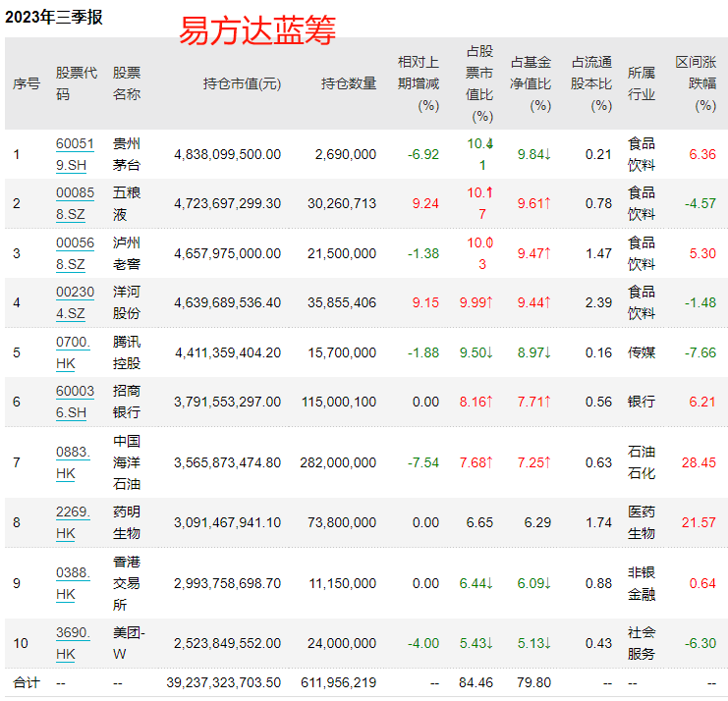Click the float share ratio 2.39
Image resolution: width=728 pixels, height=701 pixels.
[x=598, y=303]
